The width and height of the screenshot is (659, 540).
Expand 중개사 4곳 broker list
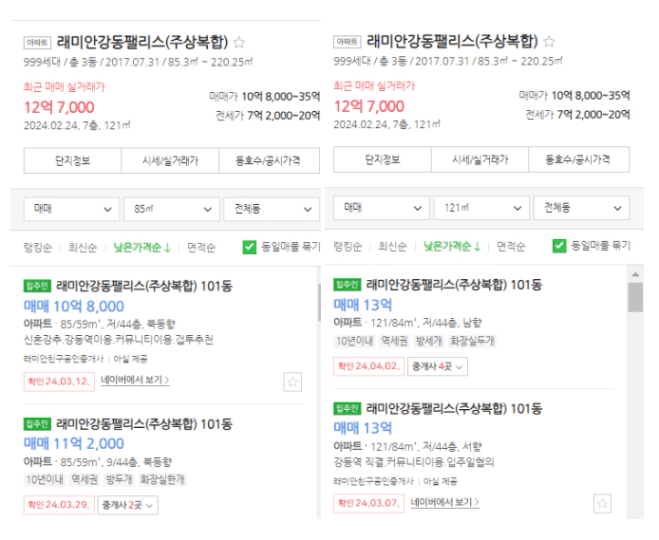tap(438, 366)
